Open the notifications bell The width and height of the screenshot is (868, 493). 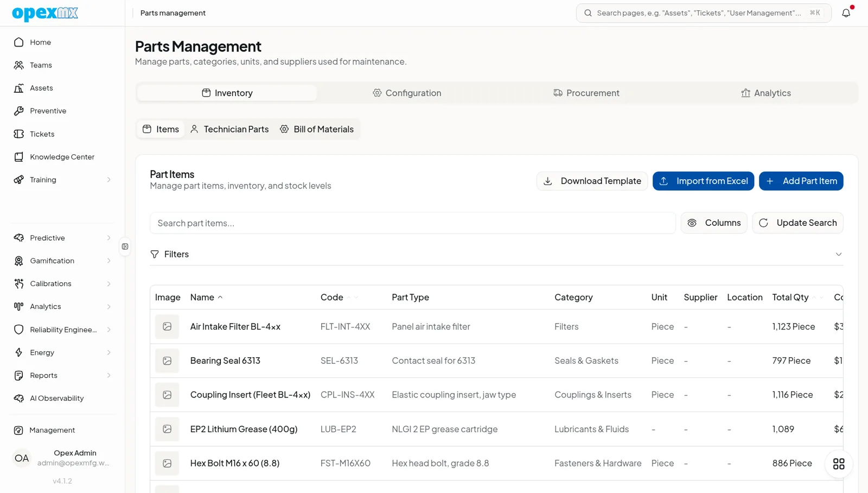[x=846, y=12]
